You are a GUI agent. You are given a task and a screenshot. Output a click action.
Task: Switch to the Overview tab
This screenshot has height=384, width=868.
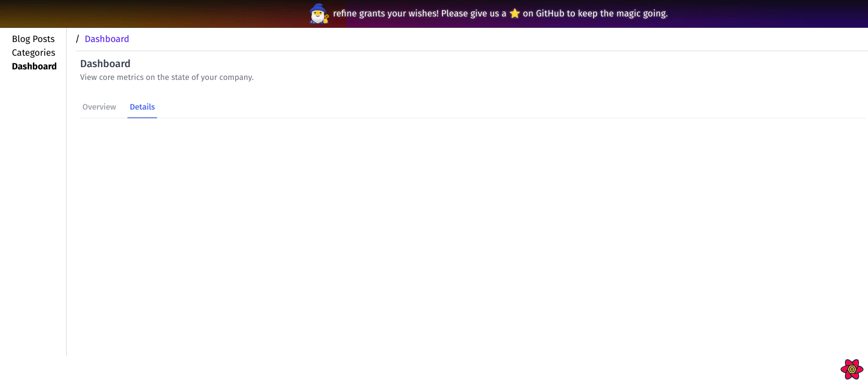point(99,107)
